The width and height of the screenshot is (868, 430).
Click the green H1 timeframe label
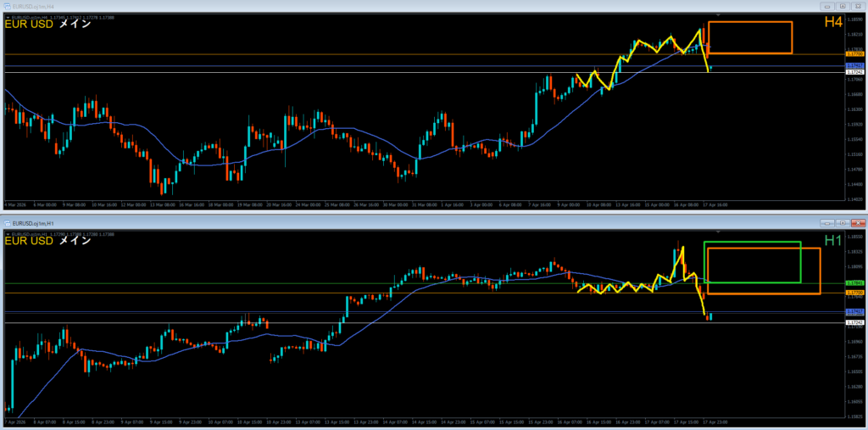coord(832,240)
